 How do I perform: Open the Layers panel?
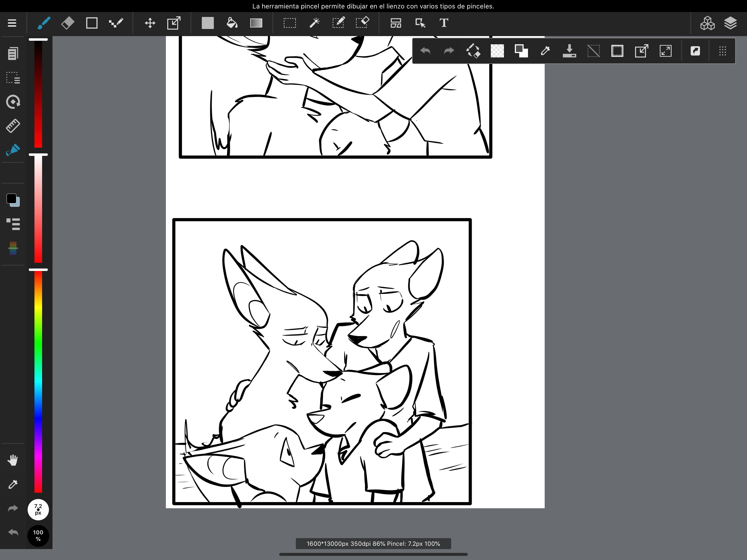[730, 23]
